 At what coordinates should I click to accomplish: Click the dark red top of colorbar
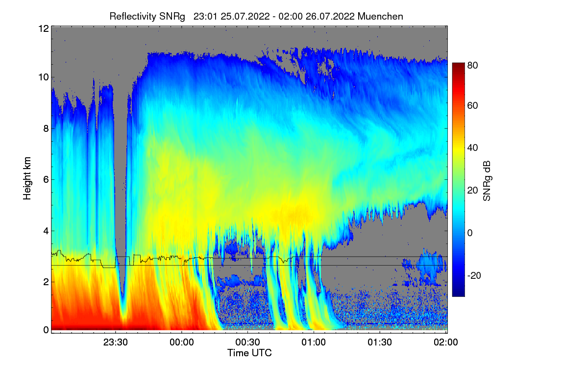coord(458,65)
